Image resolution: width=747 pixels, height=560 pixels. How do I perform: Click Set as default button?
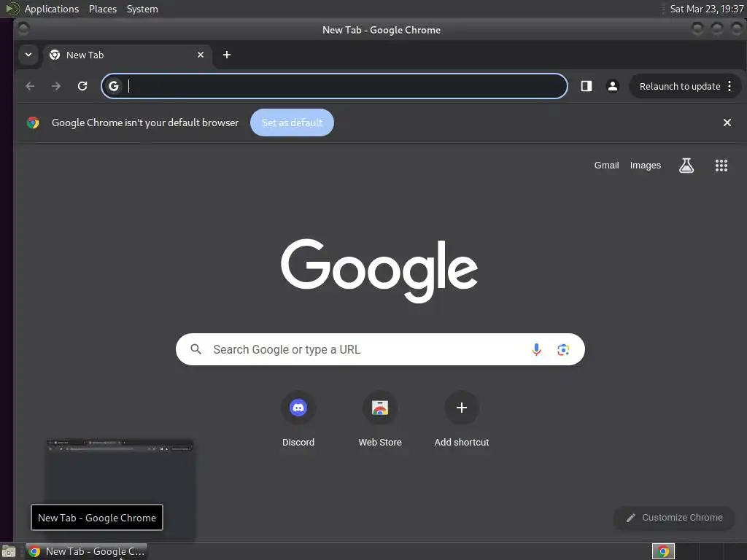tap(292, 122)
